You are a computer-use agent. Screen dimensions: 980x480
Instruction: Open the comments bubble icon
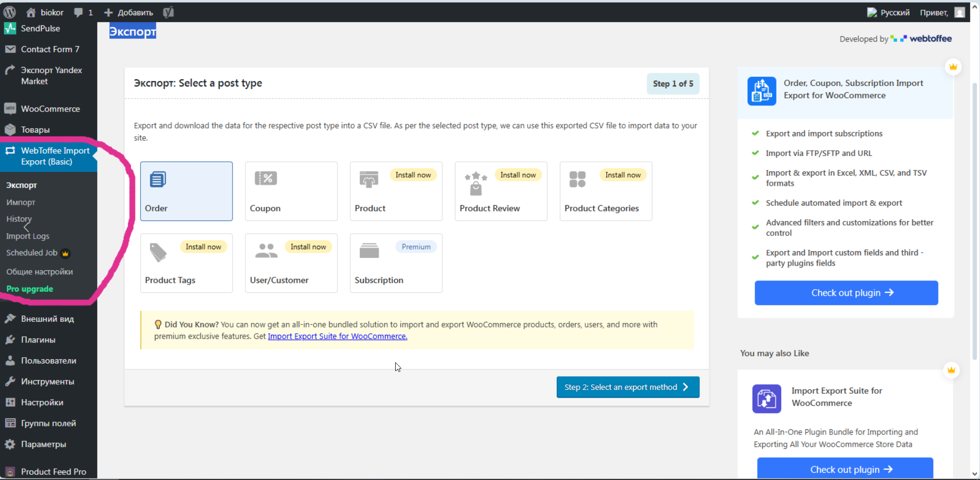coord(78,12)
